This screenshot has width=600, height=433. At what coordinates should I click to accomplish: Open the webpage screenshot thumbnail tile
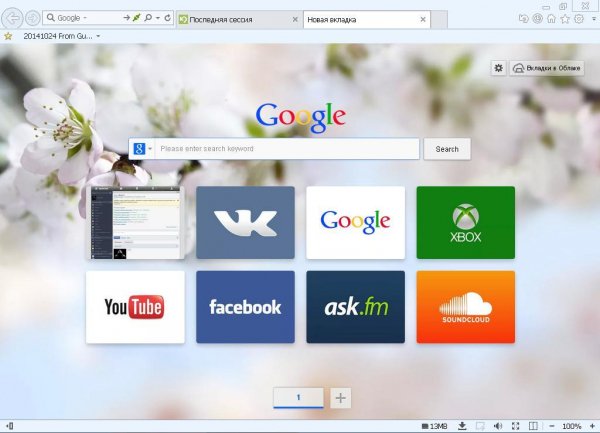[x=135, y=223]
